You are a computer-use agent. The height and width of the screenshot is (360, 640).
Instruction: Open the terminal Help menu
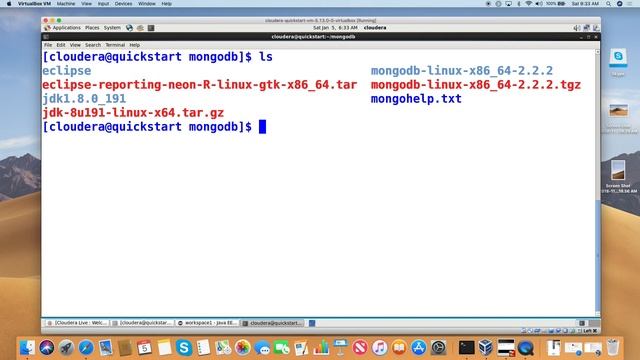(x=135, y=45)
